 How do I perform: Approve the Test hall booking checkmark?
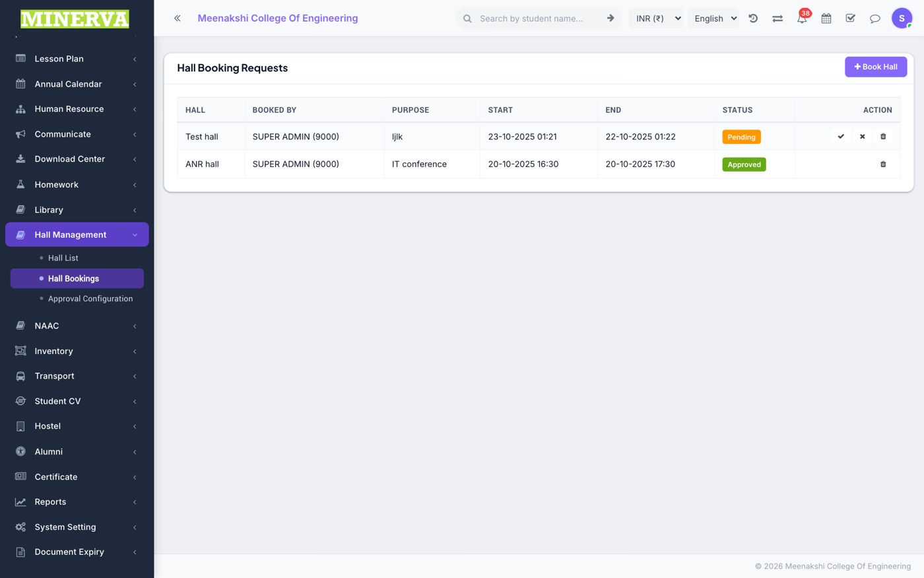pyautogui.click(x=841, y=137)
